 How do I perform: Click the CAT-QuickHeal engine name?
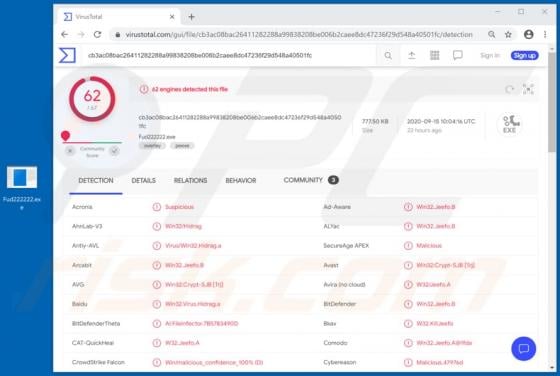(93, 343)
